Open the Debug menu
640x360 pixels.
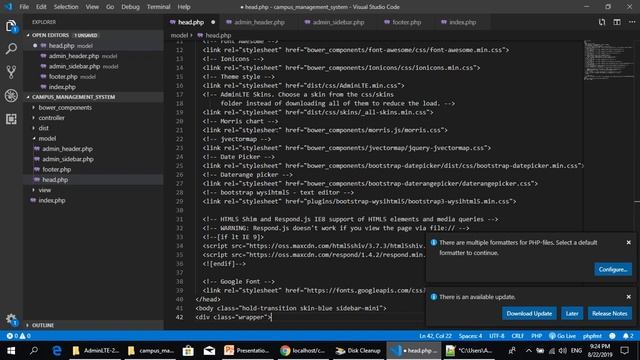(130, 7)
